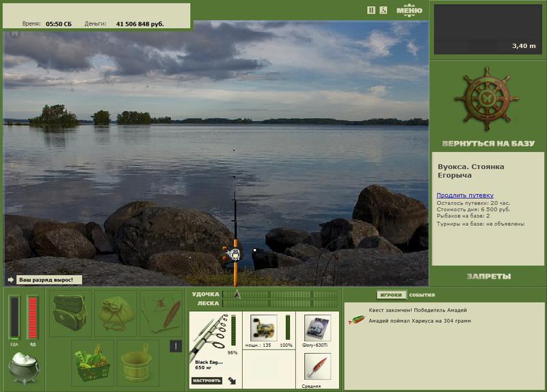Screen dimensions: 547x392
Task: Toggle the pause button near МЕНЮ
Action: (x=371, y=10)
